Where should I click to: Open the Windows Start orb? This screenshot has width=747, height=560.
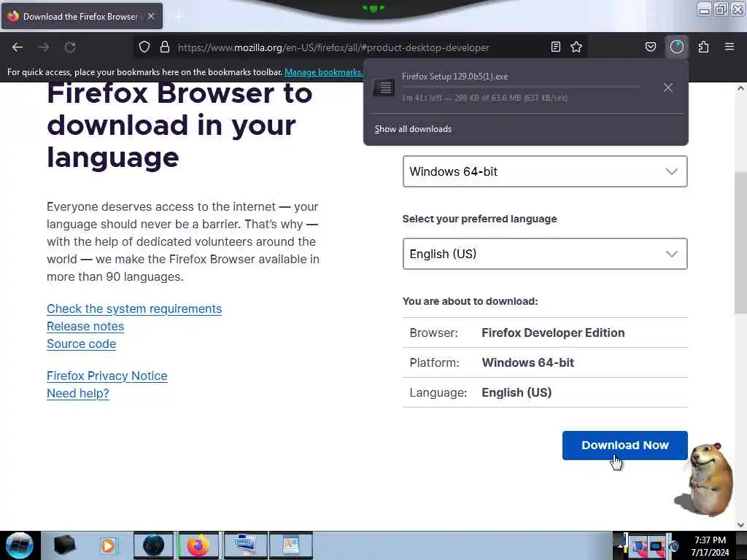[x=20, y=545]
